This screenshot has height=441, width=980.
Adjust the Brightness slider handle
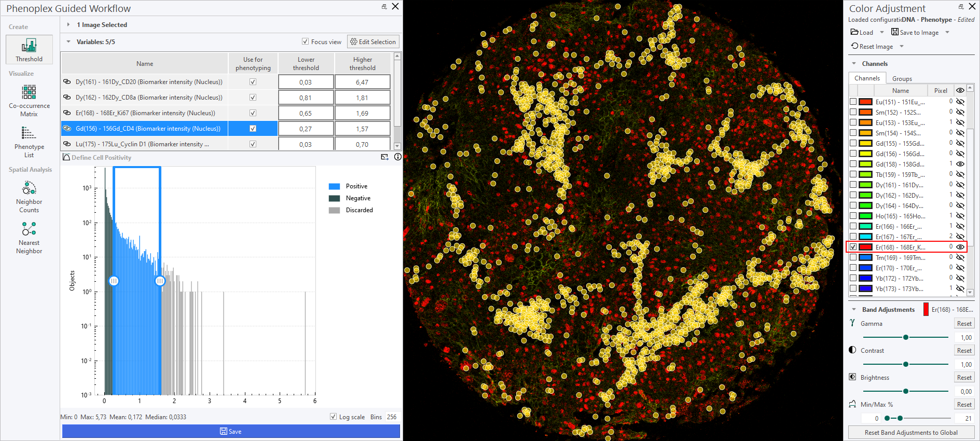point(906,391)
